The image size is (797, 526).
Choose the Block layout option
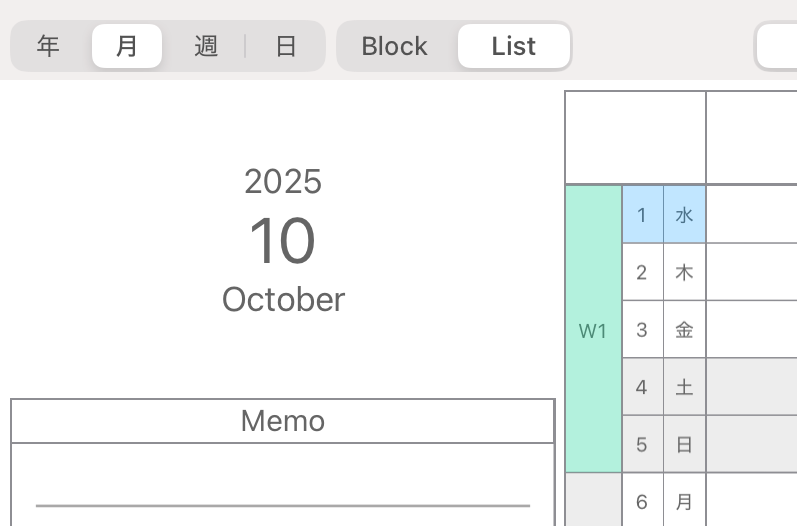click(x=395, y=46)
